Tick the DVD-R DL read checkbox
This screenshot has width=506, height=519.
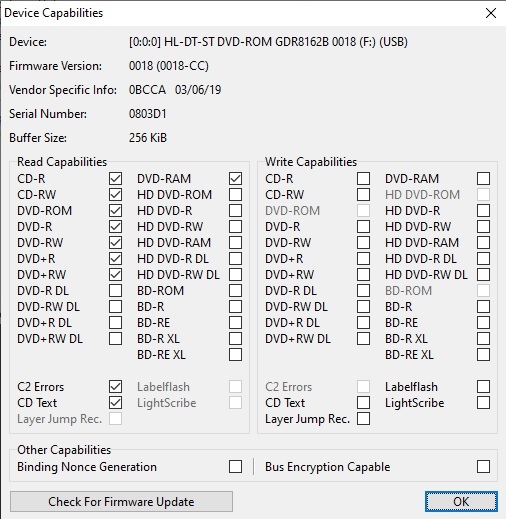[115, 290]
